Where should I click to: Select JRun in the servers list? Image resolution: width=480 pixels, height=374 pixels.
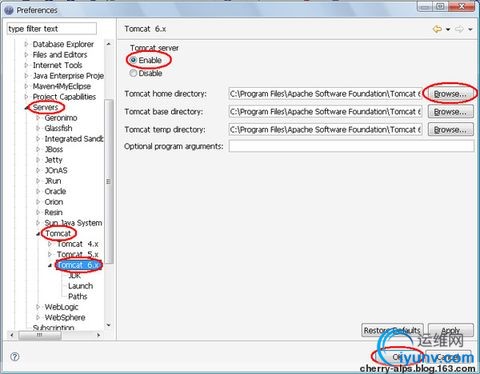[53, 181]
